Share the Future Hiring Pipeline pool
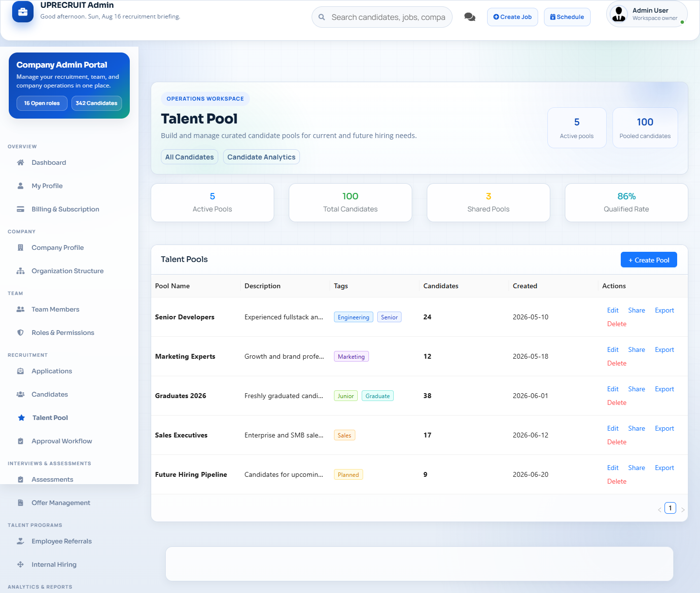Screen dimensions: 700x593 pos(636,468)
